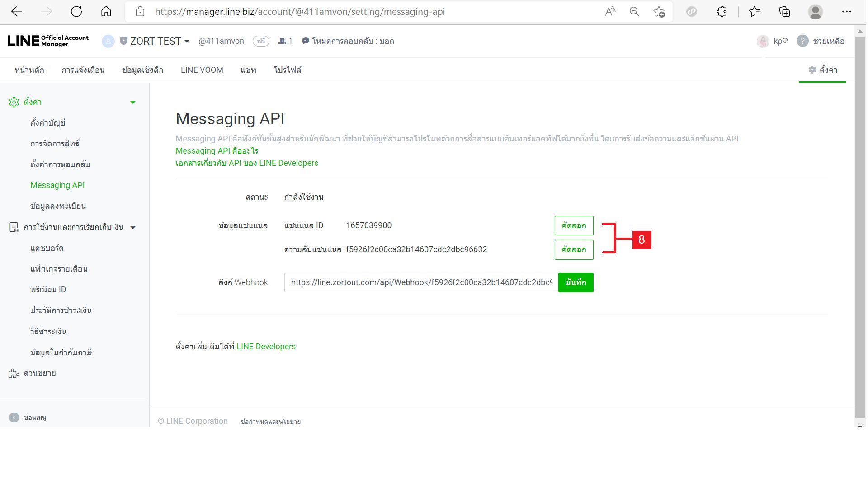Click into the ลิงก์ Webhook URL field

[421, 282]
